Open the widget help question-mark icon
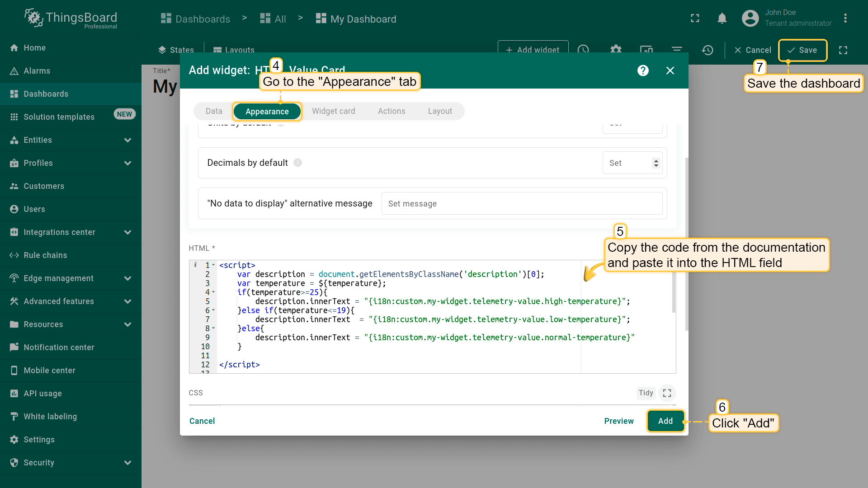 click(643, 70)
